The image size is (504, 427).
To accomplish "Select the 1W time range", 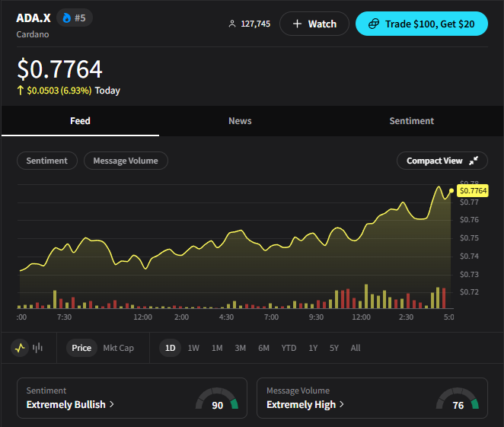I will 193,348.
